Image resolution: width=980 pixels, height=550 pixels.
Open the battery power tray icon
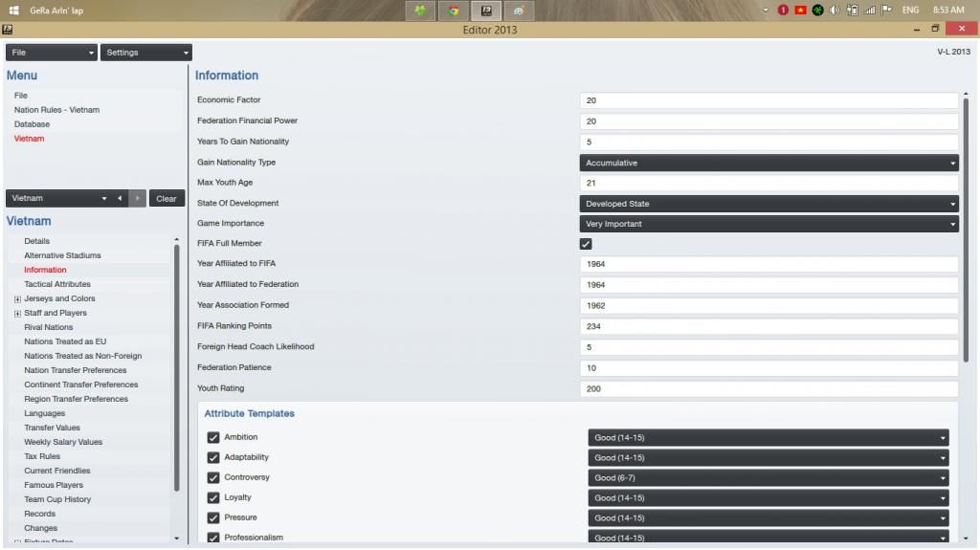click(852, 10)
